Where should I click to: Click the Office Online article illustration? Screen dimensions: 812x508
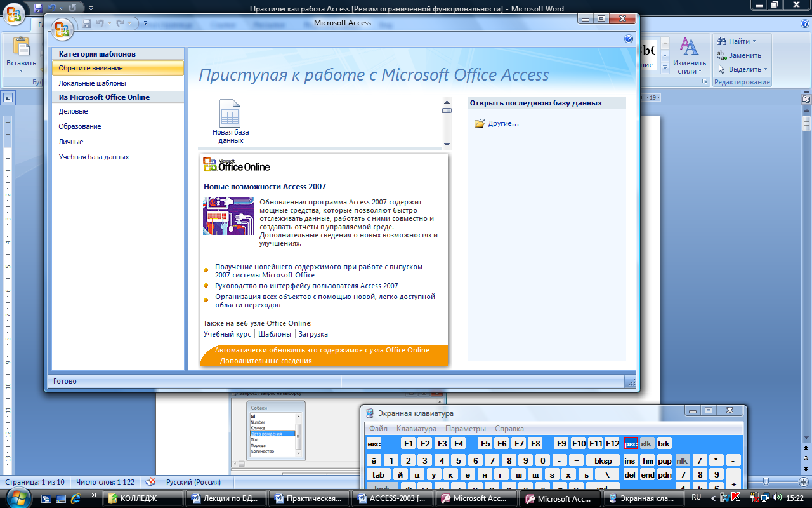click(x=228, y=216)
